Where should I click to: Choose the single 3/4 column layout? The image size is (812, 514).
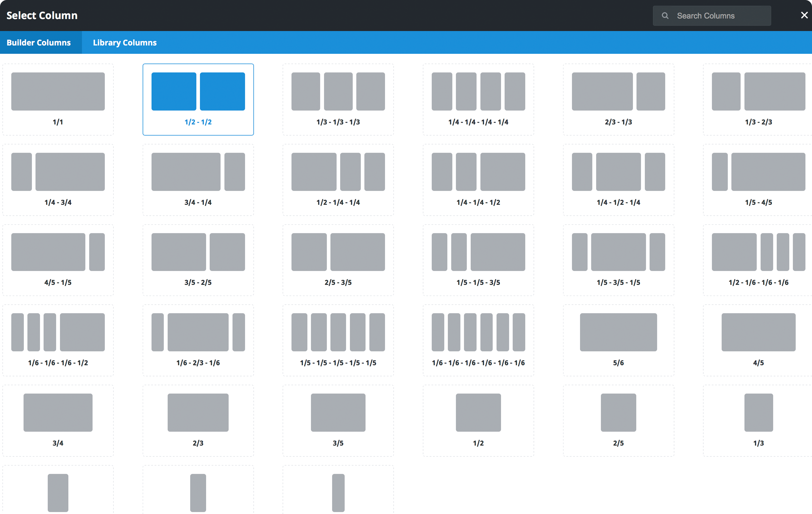point(58,420)
